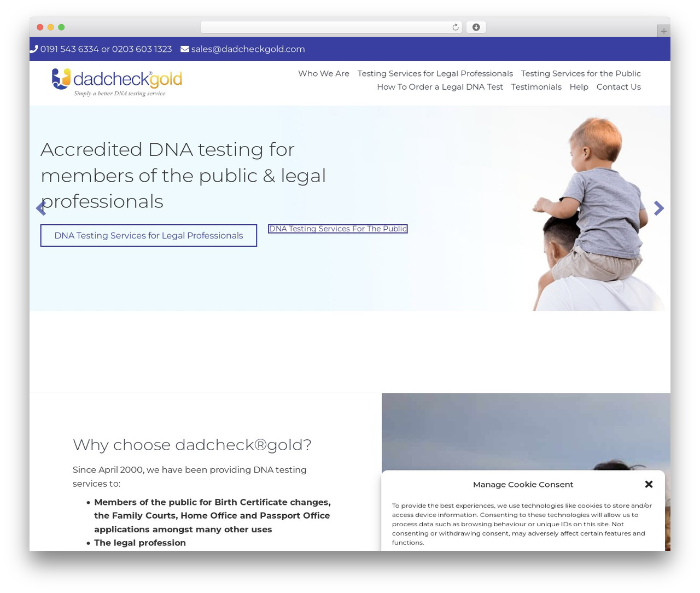Click 'Since April 2000' paragraph text
This screenshot has height=593, width=700.
tap(190, 476)
